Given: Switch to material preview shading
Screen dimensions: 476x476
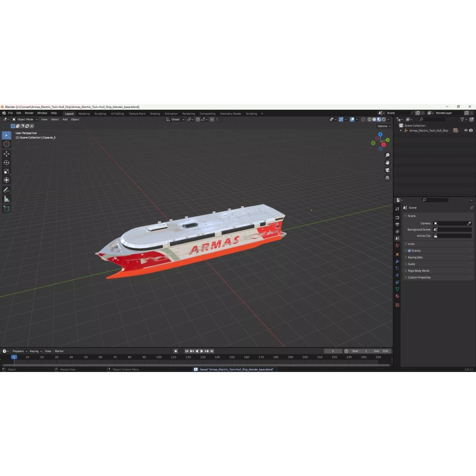Looking at the screenshot, I should pyautogui.click(x=379, y=119).
